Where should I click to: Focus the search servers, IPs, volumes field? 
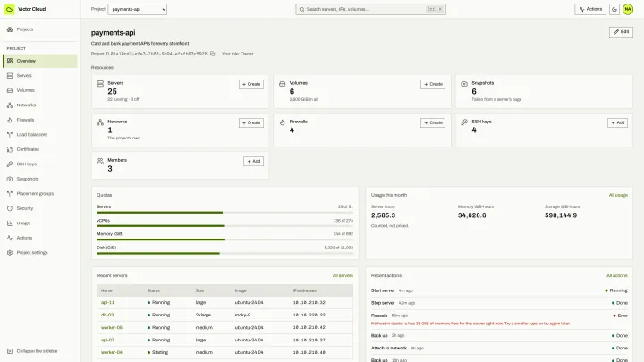click(x=370, y=9)
